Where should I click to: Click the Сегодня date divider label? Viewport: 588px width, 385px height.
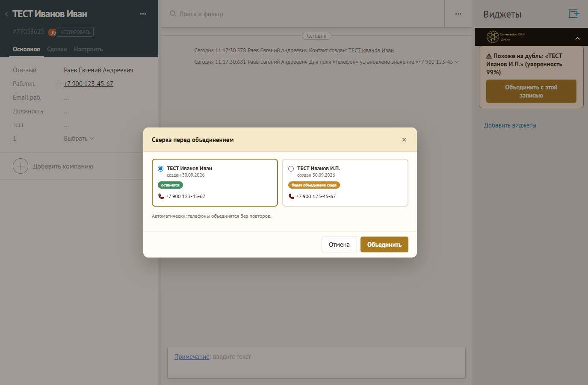pyautogui.click(x=316, y=36)
